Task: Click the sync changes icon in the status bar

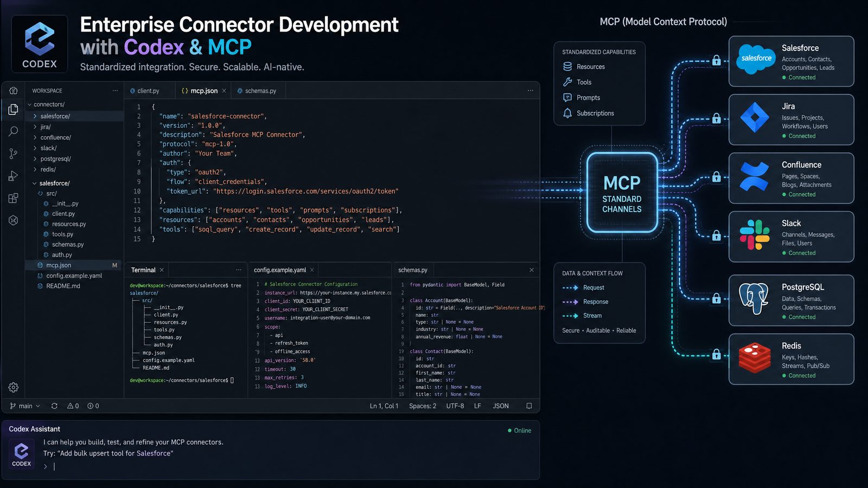Action: pos(54,406)
